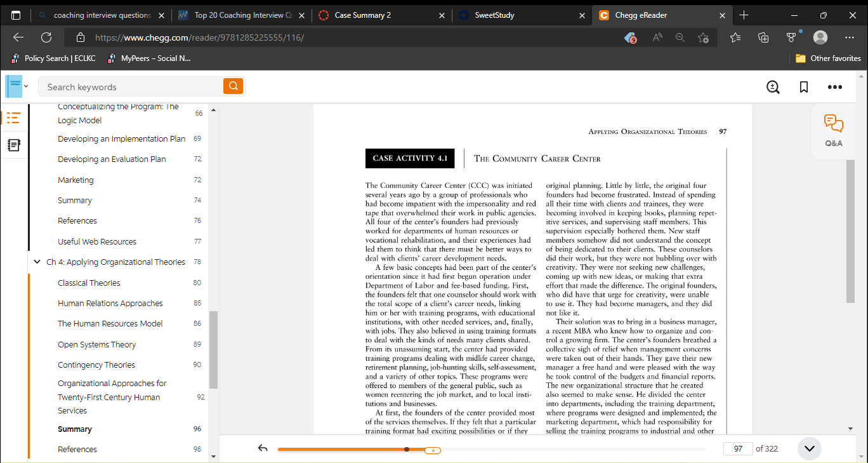The height and width of the screenshot is (463, 868).
Task: Click contents panel scroll down arrow
Action: coord(213,455)
